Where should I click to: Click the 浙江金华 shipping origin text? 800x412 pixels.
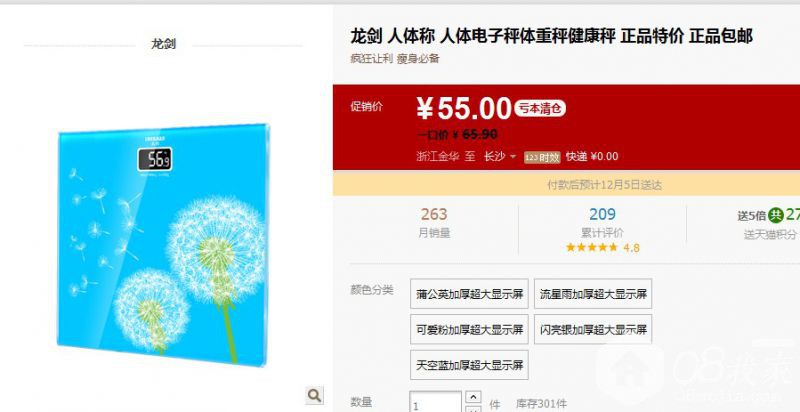click(x=438, y=157)
